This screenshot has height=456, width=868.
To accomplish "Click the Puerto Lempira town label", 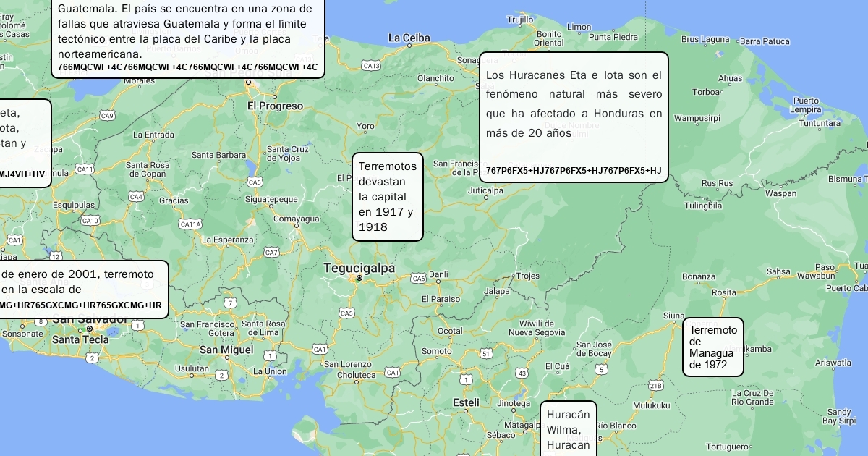I will click(x=805, y=106).
